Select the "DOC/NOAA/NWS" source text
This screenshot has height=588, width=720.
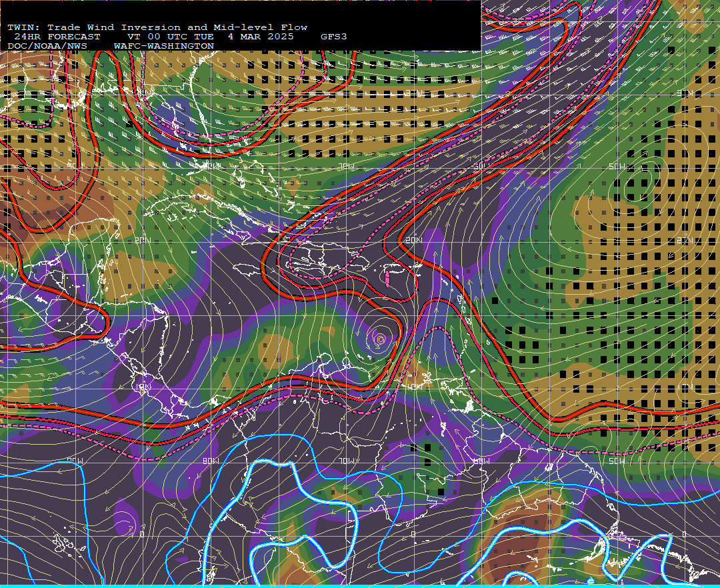[x=47, y=47]
